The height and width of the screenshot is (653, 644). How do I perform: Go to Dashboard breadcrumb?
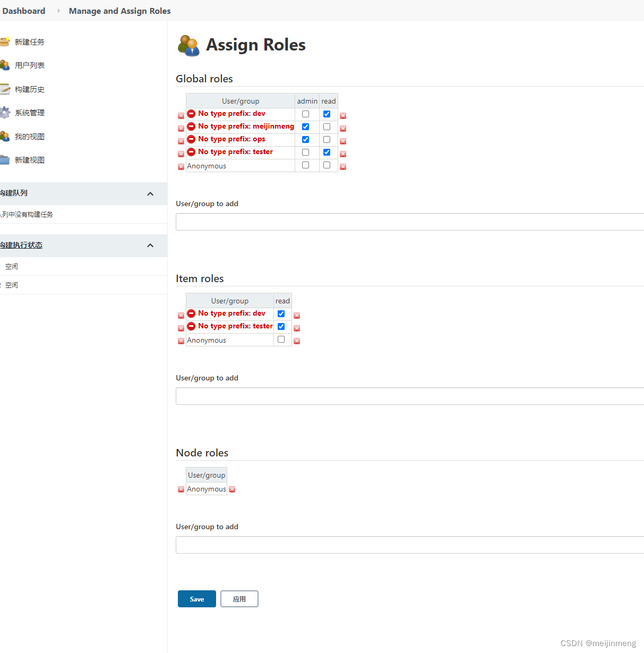coord(24,11)
